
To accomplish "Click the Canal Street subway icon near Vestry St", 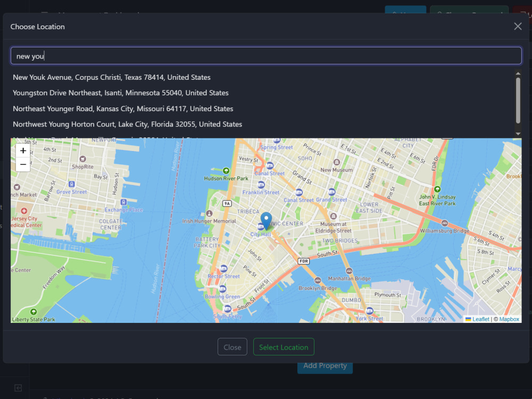I will 270,166.
